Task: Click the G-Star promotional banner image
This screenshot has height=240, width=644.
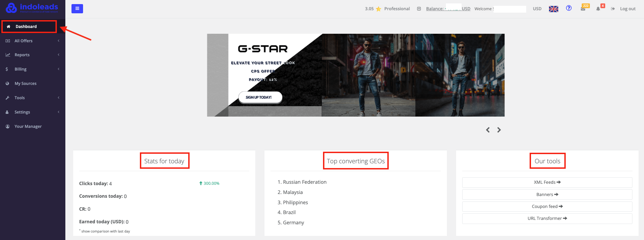Action: click(356, 75)
